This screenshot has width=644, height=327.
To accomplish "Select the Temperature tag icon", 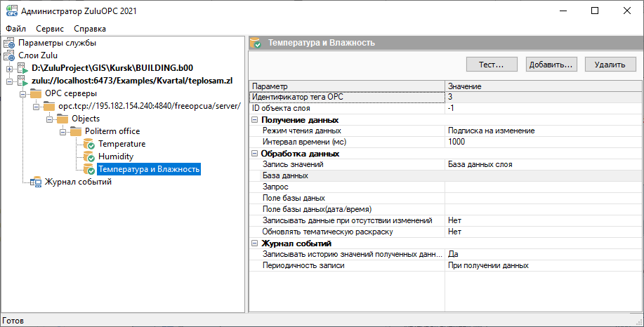I will [88, 144].
